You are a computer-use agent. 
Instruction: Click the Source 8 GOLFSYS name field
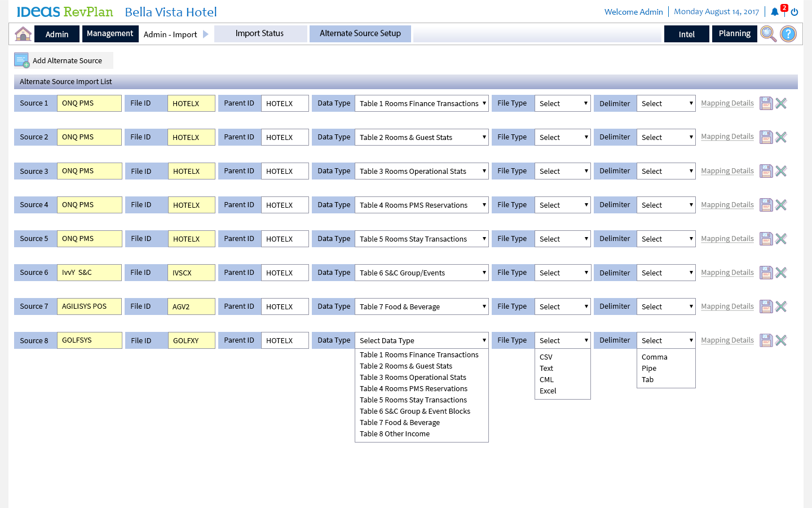click(x=89, y=340)
